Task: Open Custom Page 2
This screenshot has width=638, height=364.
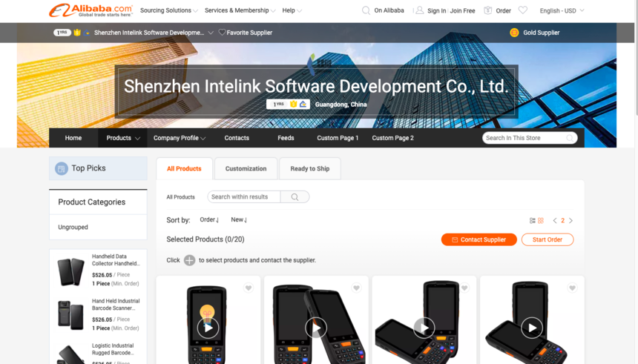Action: [x=392, y=138]
